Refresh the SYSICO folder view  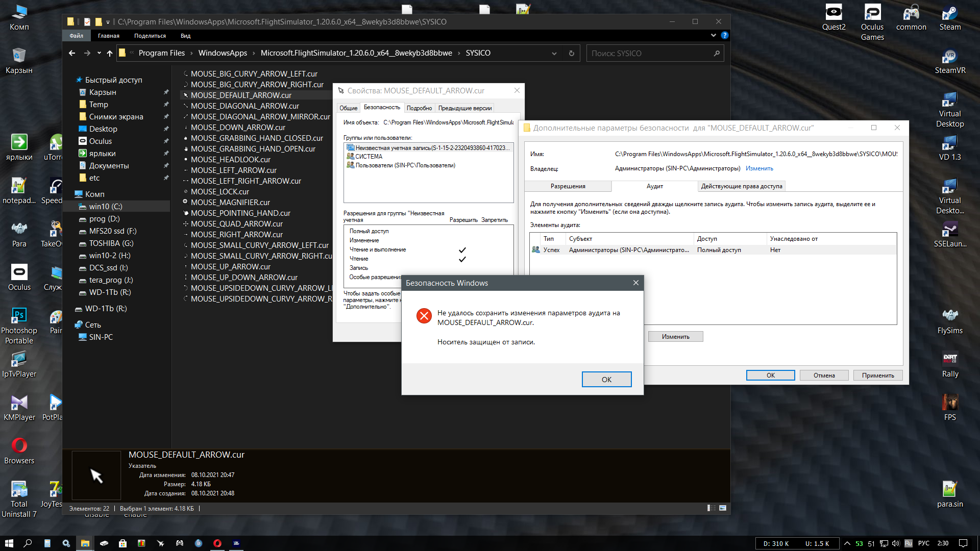pyautogui.click(x=571, y=53)
